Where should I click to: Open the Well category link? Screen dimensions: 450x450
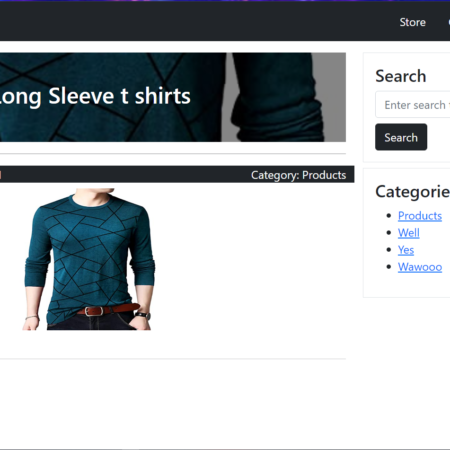coord(408,233)
